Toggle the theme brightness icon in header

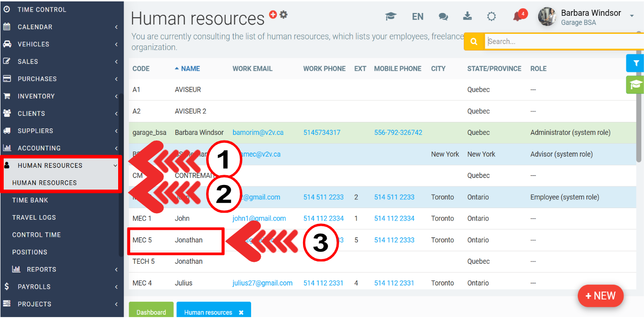492,17
